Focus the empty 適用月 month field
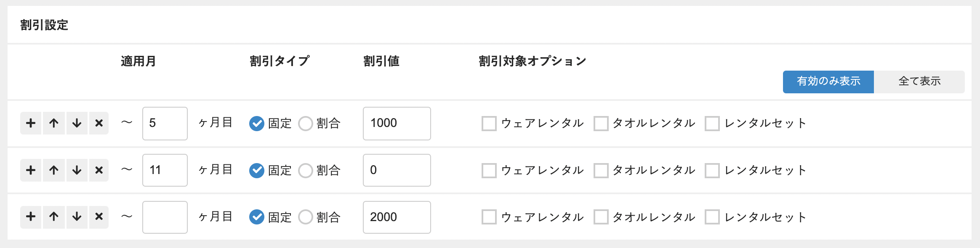The width and height of the screenshot is (980, 248). point(165,217)
